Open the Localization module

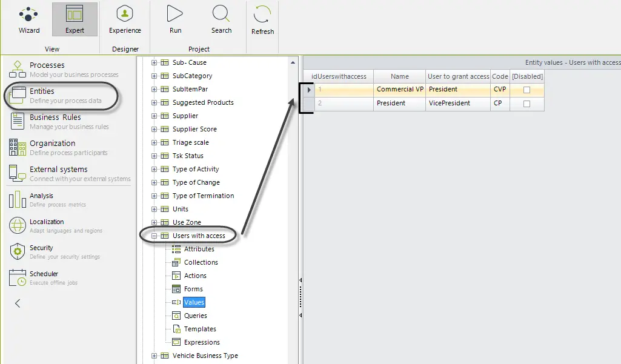56,226
